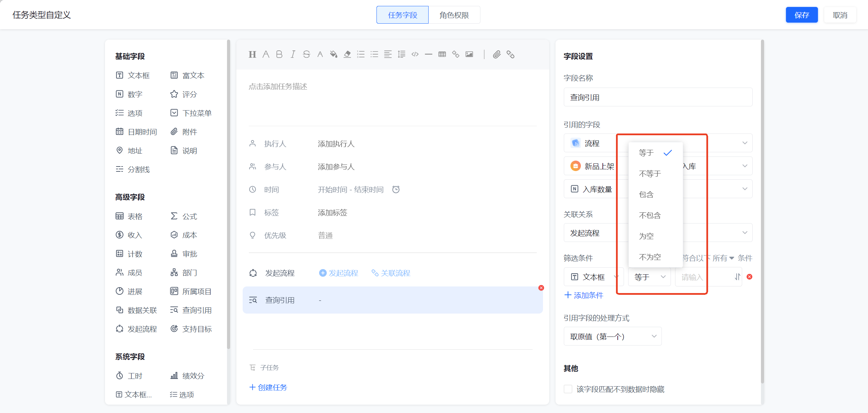Open line height option

point(401,54)
